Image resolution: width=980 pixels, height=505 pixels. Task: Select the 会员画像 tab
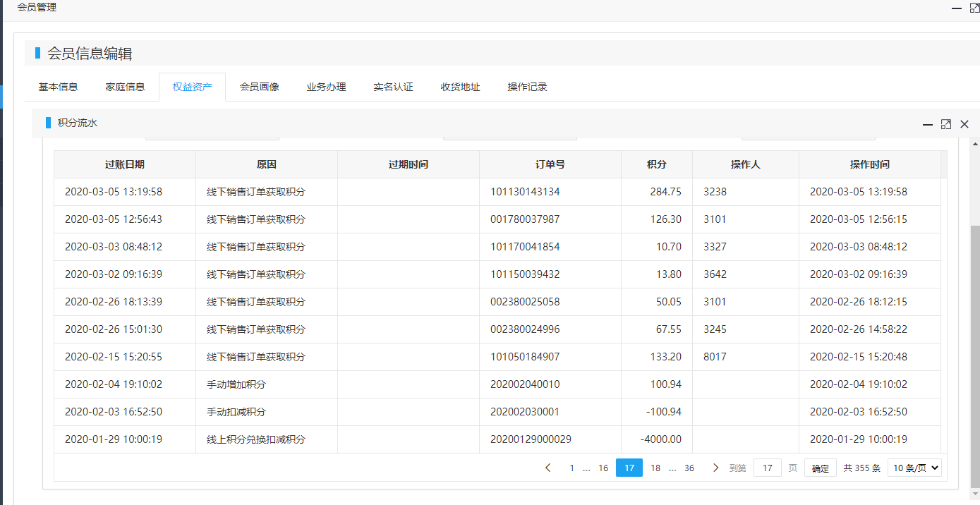coord(259,87)
